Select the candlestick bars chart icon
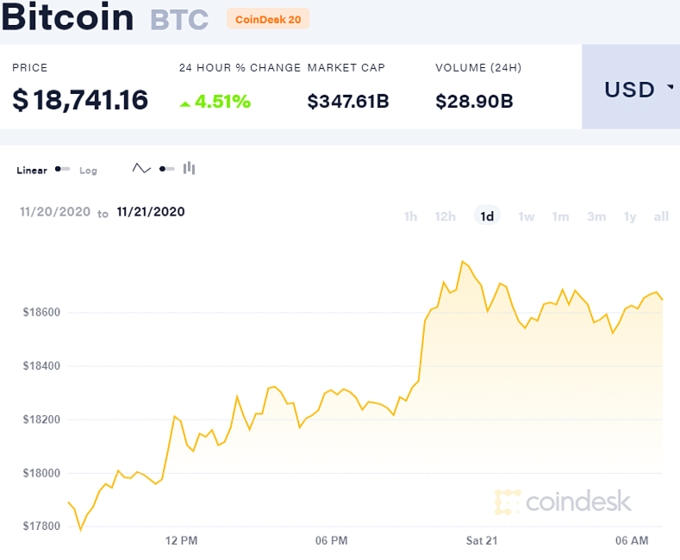Viewport: 680px width, 560px height. point(189,169)
